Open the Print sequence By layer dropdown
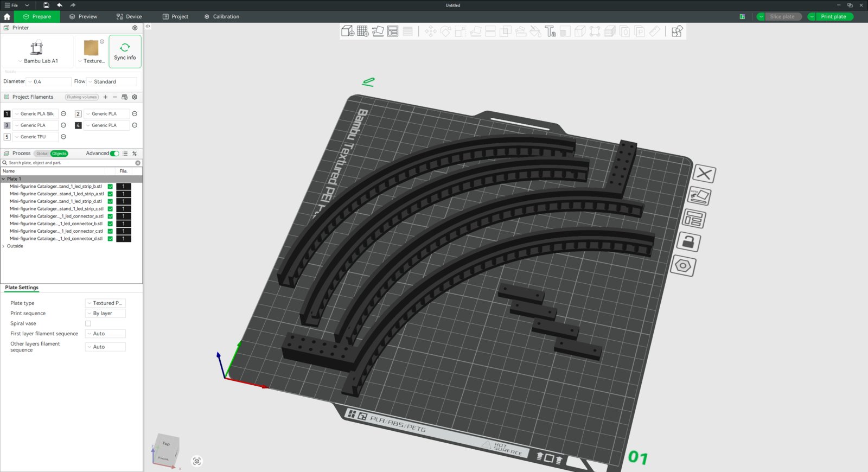Screen dimensions: 868x472 point(105,314)
